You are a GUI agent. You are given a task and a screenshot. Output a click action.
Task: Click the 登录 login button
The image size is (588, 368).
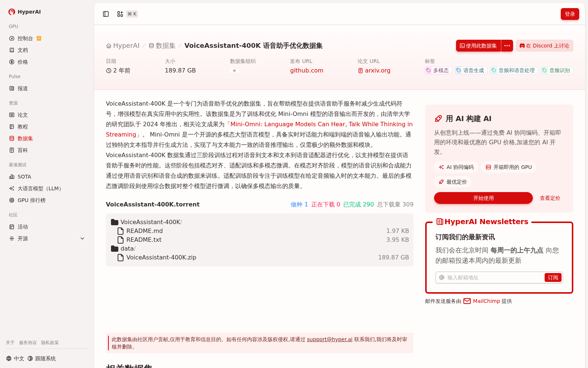point(570,14)
